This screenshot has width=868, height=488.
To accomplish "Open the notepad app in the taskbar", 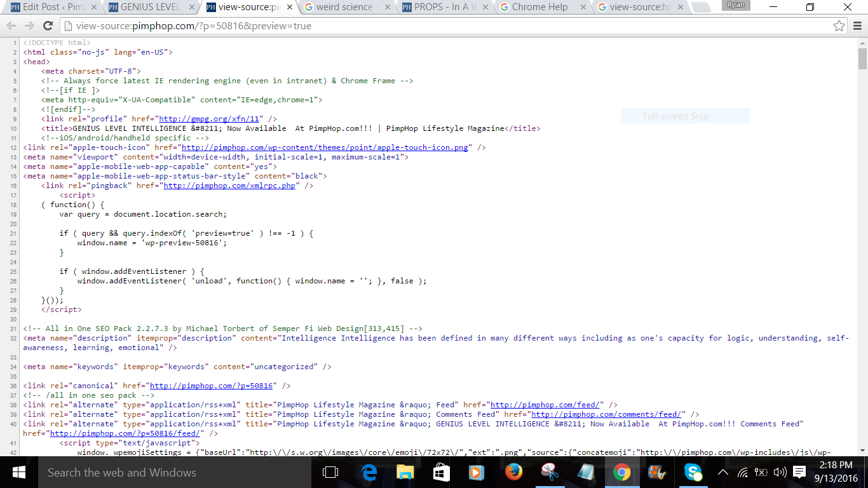I will 585,472.
